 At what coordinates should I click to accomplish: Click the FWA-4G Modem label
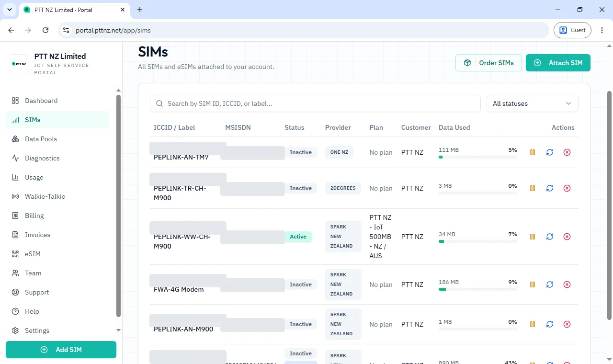pyautogui.click(x=179, y=289)
